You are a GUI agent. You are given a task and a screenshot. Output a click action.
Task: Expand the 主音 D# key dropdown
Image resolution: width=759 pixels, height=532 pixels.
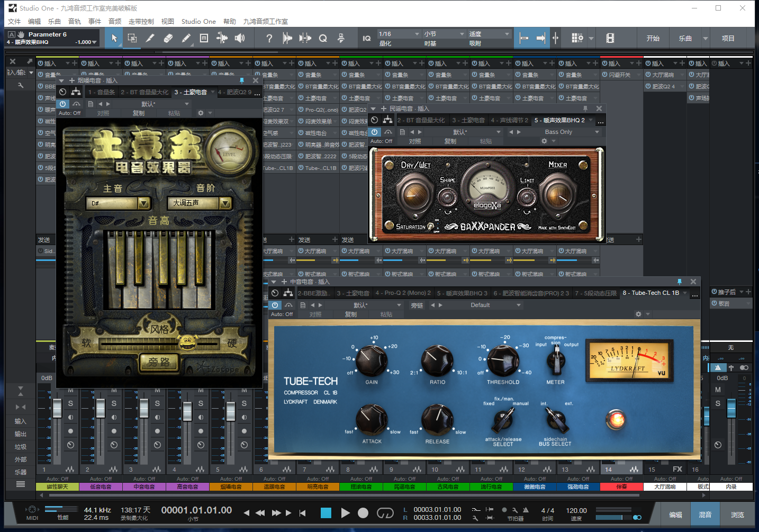click(x=143, y=203)
